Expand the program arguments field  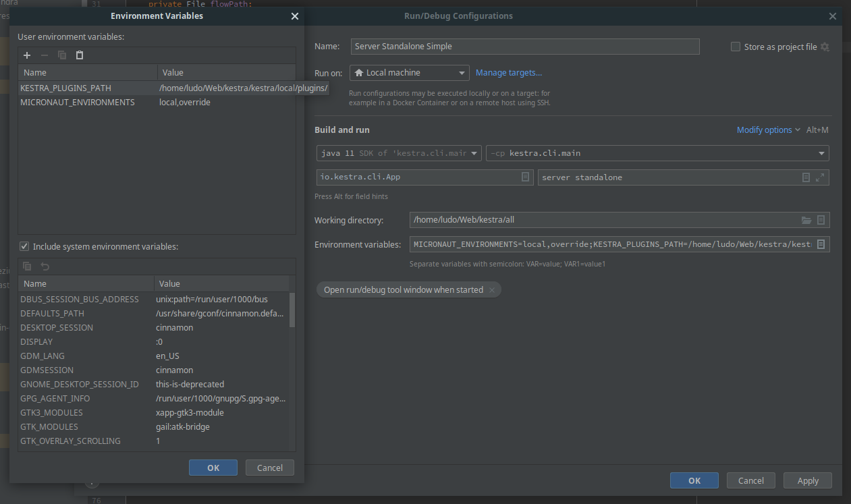click(821, 177)
